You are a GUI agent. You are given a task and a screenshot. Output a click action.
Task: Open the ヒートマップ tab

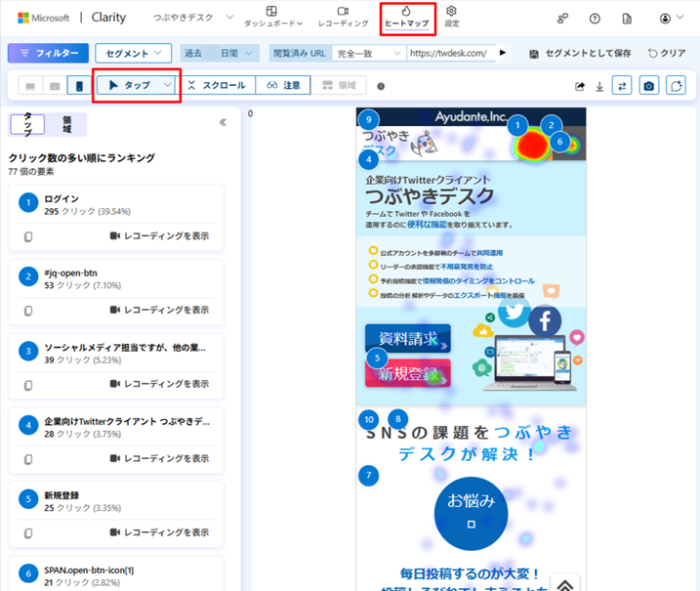coord(407,18)
